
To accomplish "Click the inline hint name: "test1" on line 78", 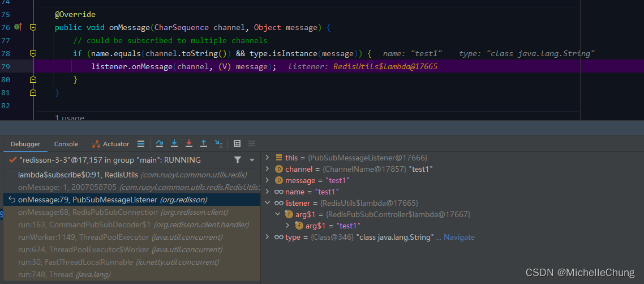I will coord(413,53).
